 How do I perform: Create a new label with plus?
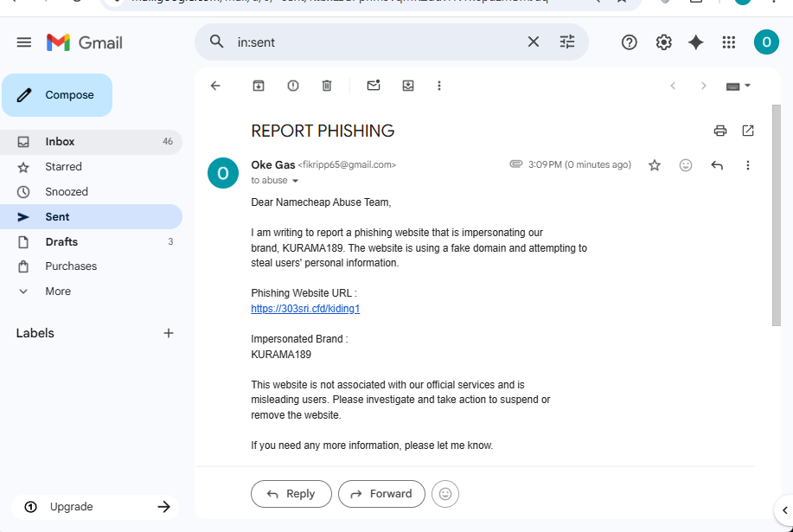pos(169,333)
